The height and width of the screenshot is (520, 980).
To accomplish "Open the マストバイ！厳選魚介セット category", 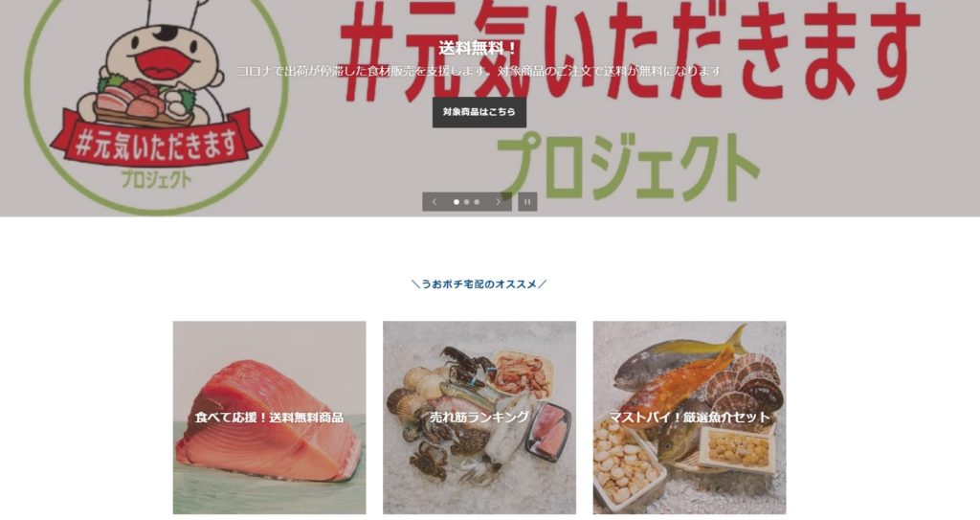I will click(x=689, y=418).
